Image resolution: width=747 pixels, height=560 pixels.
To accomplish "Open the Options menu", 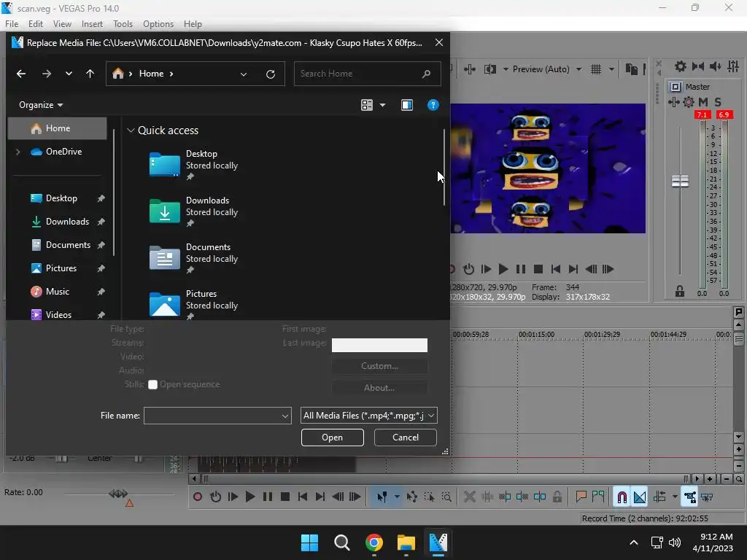I will pos(158,24).
